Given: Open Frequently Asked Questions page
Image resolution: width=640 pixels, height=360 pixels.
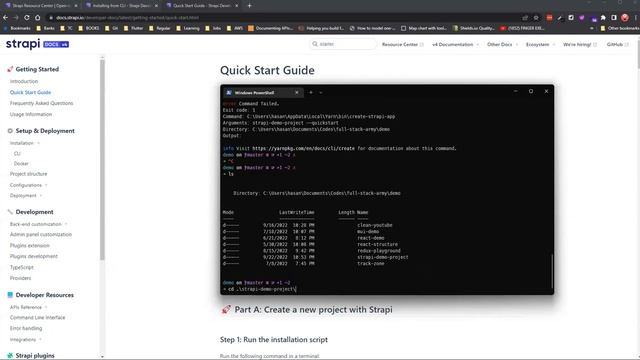Looking at the screenshot, I should [41, 103].
